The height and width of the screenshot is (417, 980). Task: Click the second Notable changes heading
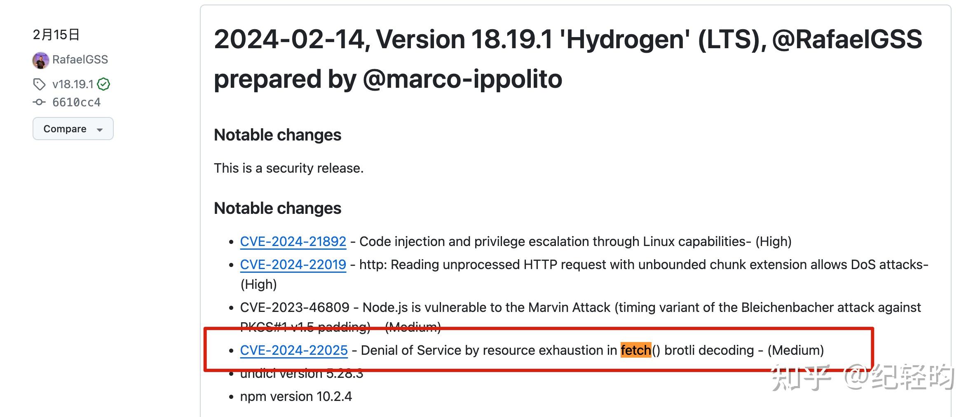point(277,208)
